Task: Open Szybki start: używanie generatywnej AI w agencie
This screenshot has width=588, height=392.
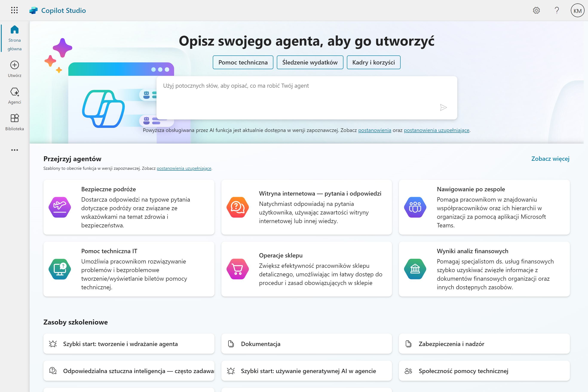Action: point(308,371)
